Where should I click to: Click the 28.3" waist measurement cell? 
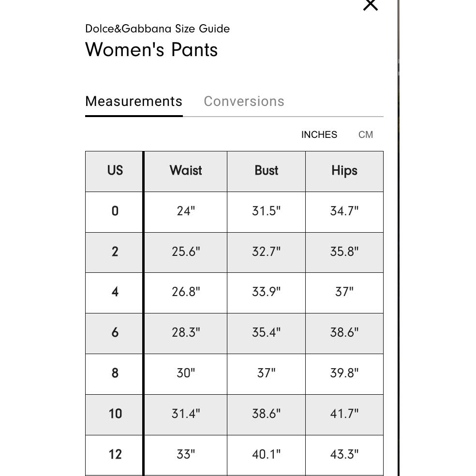(x=185, y=333)
